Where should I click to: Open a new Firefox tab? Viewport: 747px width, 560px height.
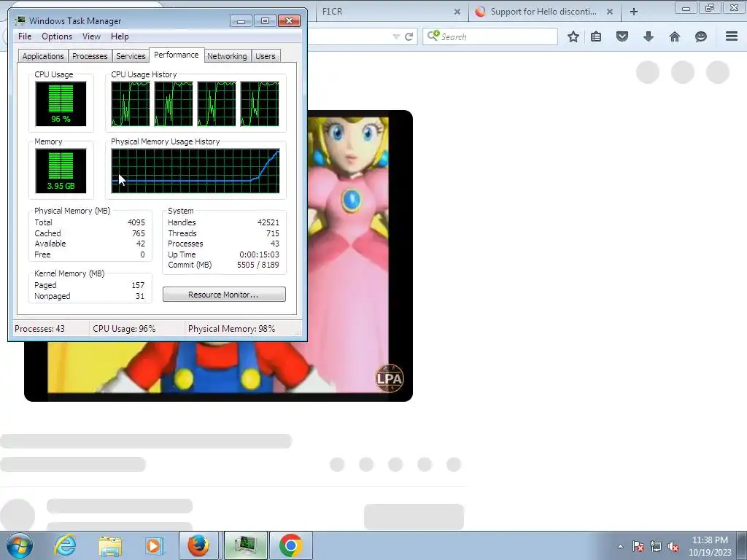pos(634,12)
